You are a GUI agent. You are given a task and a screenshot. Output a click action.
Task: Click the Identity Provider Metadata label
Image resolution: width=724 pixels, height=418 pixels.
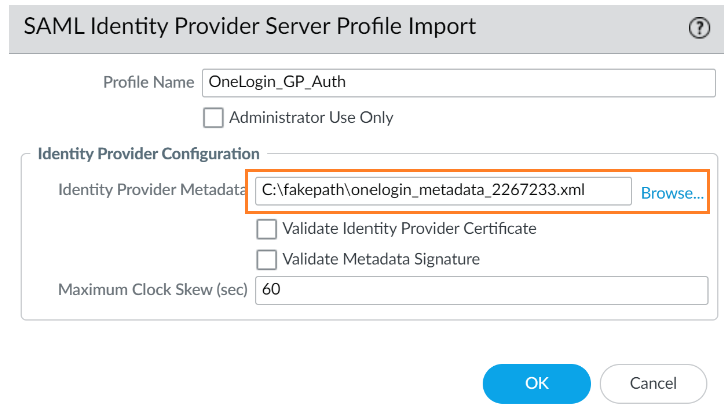click(151, 190)
